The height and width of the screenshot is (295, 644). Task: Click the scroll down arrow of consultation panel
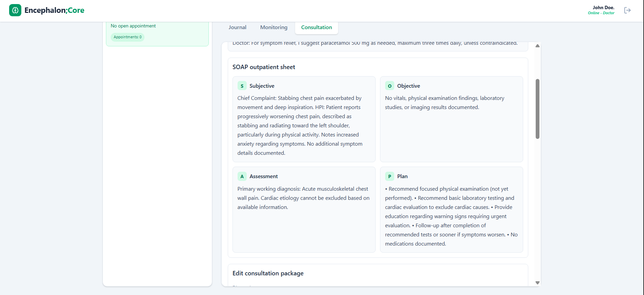click(x=537, y=283)
